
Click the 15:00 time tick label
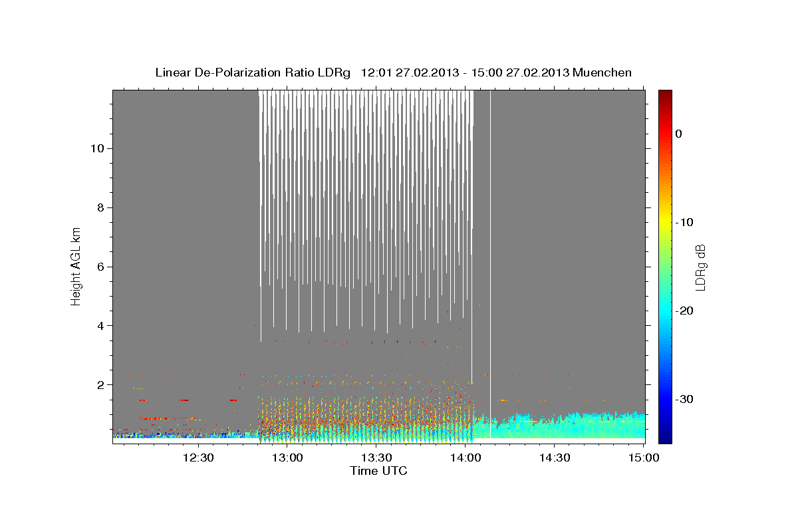click(644, 458)
